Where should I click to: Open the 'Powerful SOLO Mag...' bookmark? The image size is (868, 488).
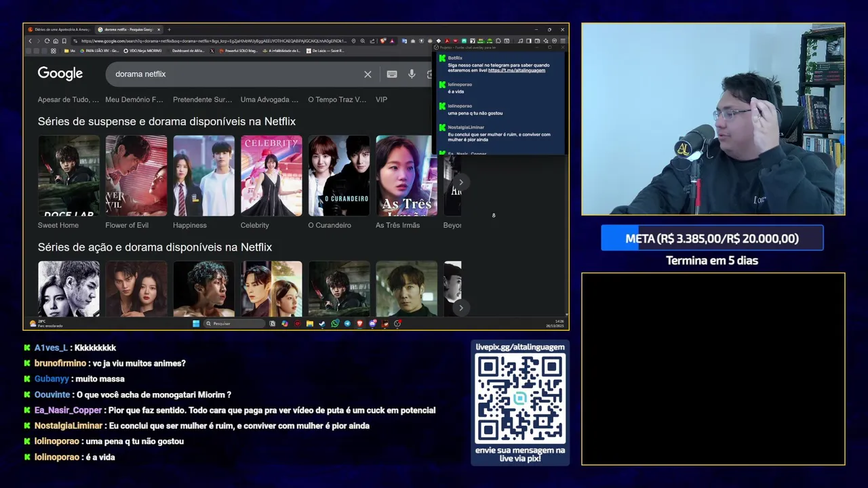click(239, 51)
